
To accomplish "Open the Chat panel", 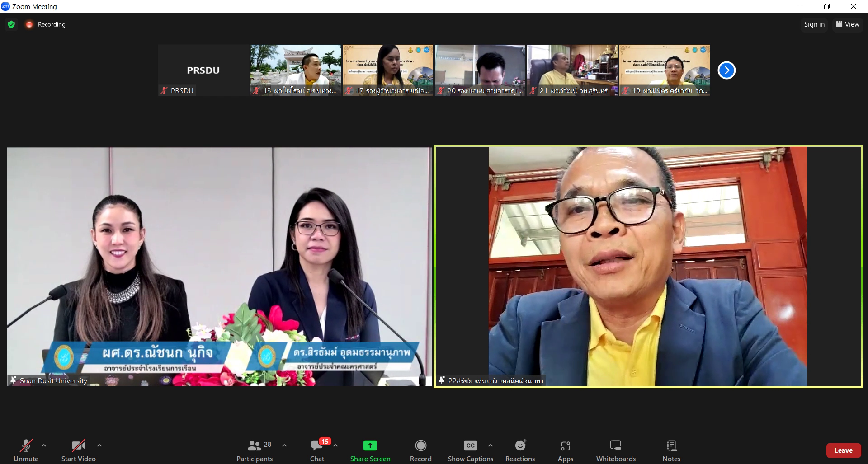I will click(317, 450).
